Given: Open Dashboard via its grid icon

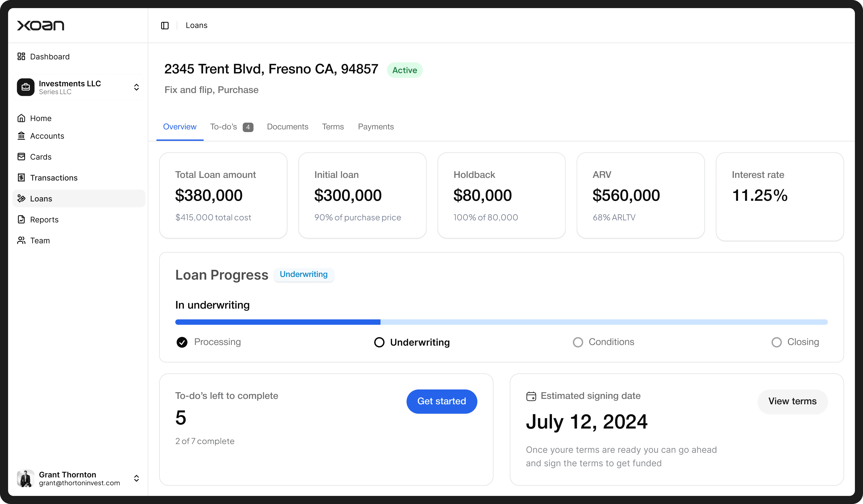Looking at the screenshot, I should point(21,56).
